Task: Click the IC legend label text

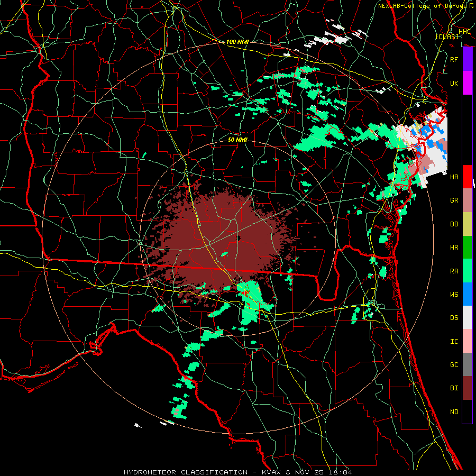Action: tap(454, 341)
